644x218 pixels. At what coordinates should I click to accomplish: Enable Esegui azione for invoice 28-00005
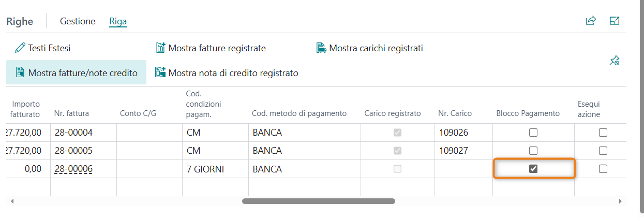(x=603, y=151)
